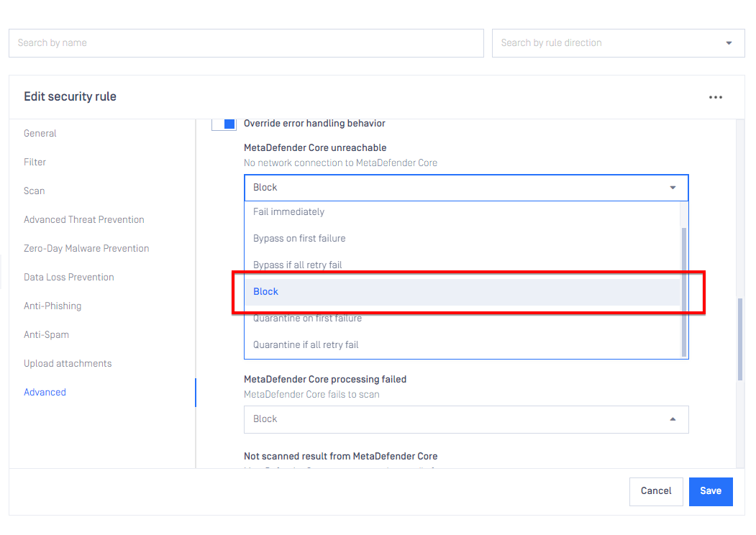Choose Quarantine on first failure option
Viewport: 756px width, 535px height.
[x=462, y=318]
